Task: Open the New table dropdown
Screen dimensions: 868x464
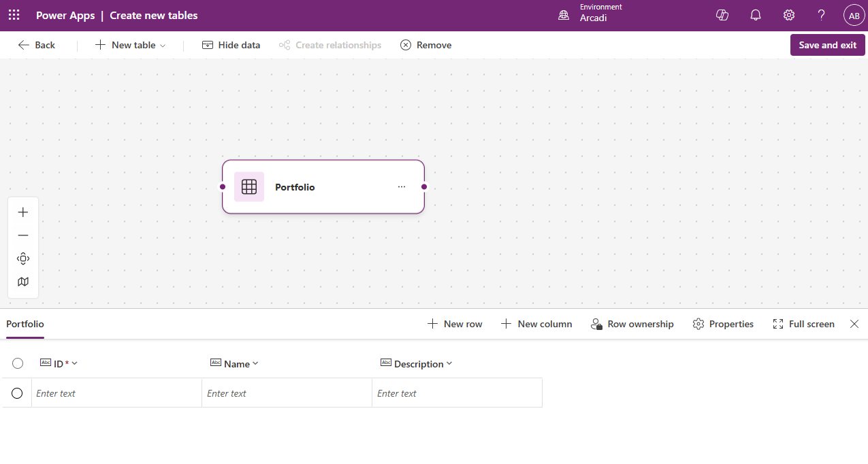Action: pos(130,45)
